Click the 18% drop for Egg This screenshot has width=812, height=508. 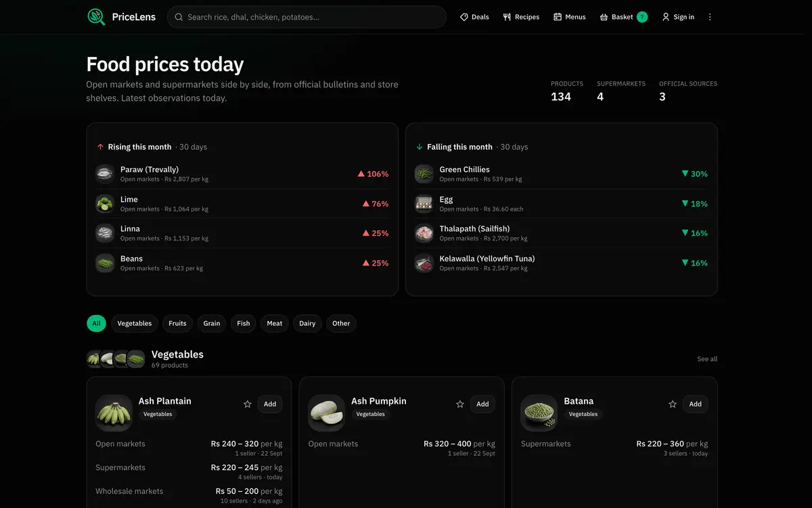[x=695, y=204]
